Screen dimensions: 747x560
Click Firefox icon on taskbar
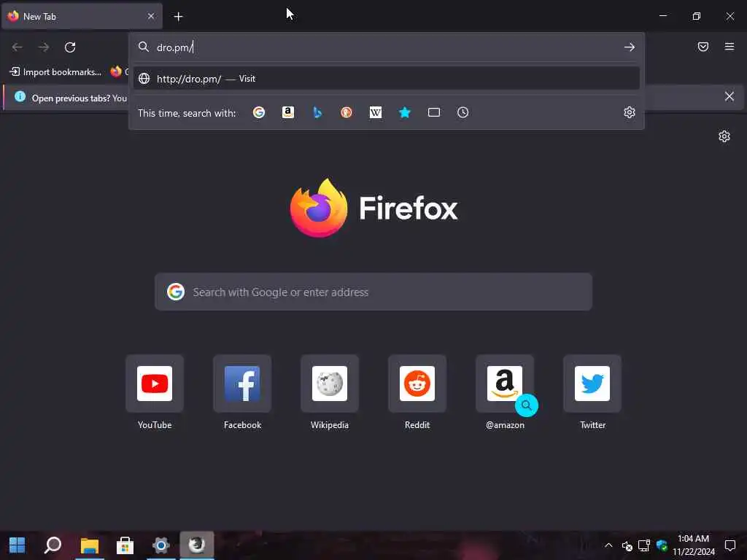point(197,545)
